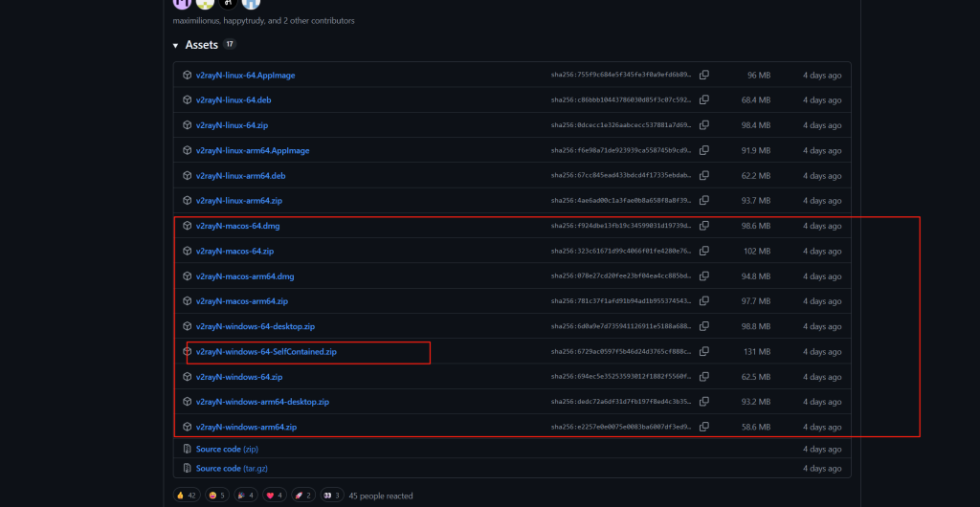Copy sha256 hash for v2rayN-windows-arm64.zip

point(703,427)
